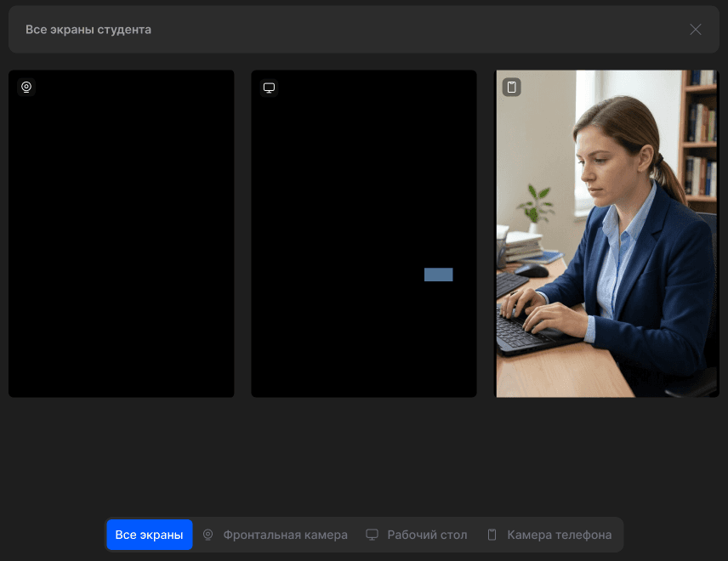
Task: Switch to 'Фронтальная камера' tab
Action: pos(276,535)
